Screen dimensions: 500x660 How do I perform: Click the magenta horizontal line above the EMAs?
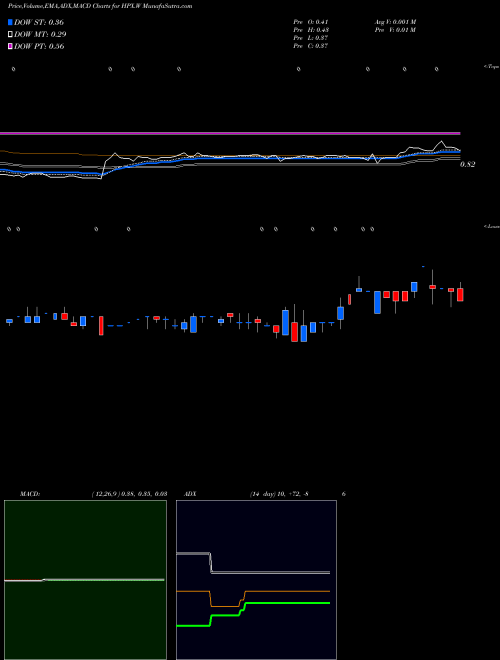point(230,133)
